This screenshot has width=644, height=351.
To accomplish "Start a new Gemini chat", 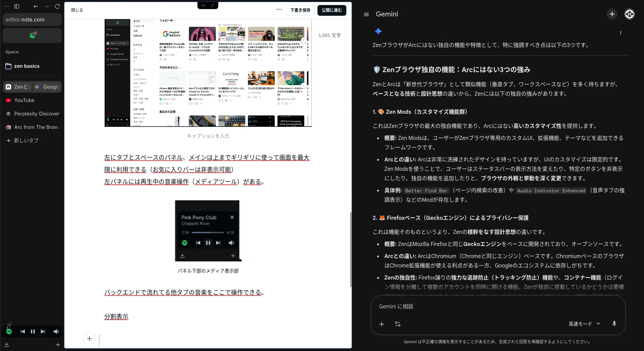I will click(x=612, y=14).
